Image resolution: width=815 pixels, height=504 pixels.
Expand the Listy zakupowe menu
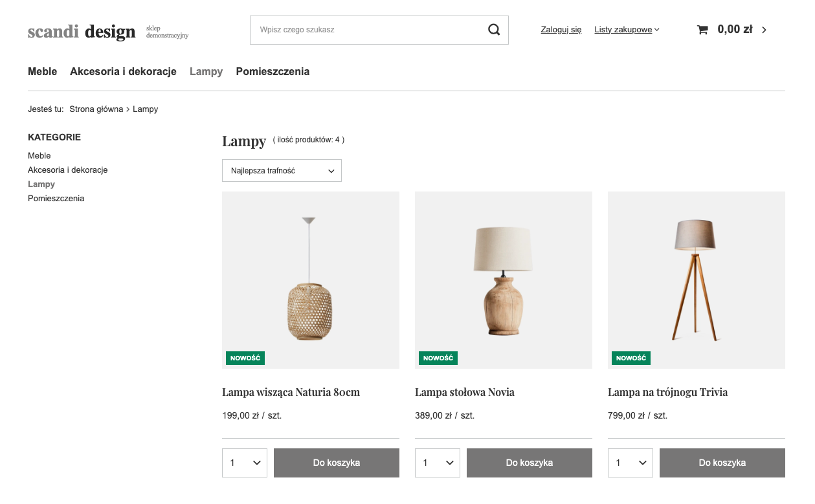coord(627,30)
